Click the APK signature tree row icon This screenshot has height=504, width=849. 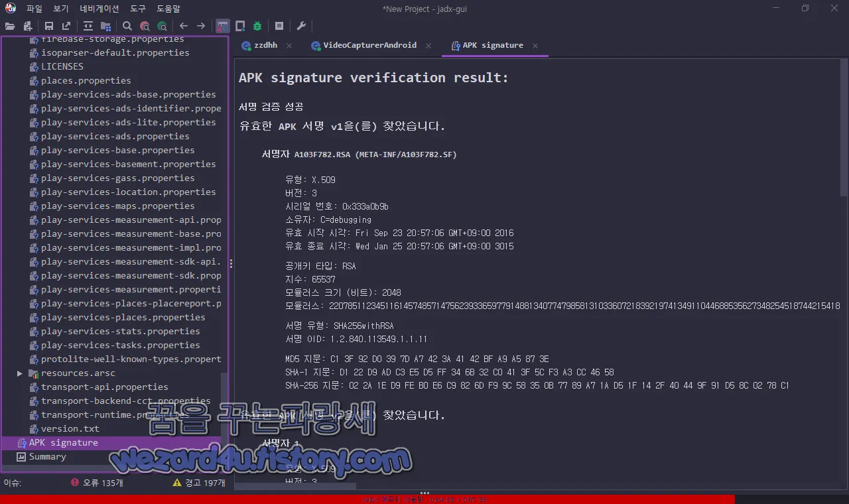pos(21,443)
